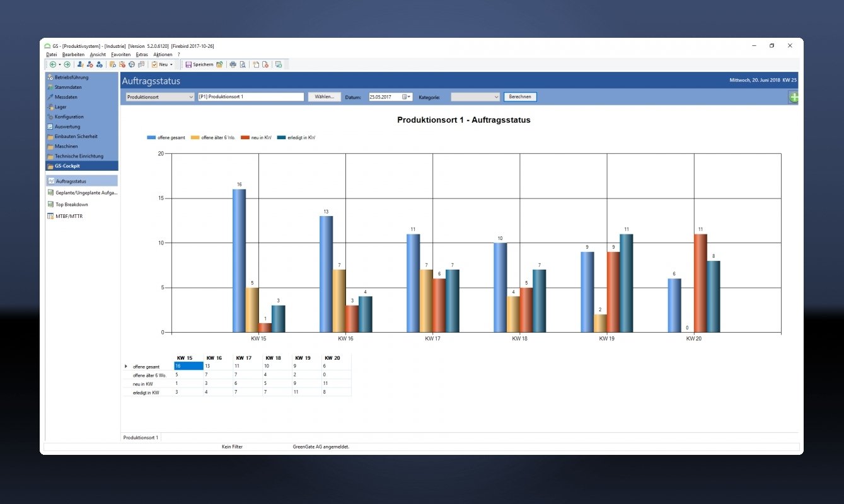The image size is (844, 504).
Task: Click the erledigt in KW legend swatch
Action: pyautogui.click(x=282, y=137)
